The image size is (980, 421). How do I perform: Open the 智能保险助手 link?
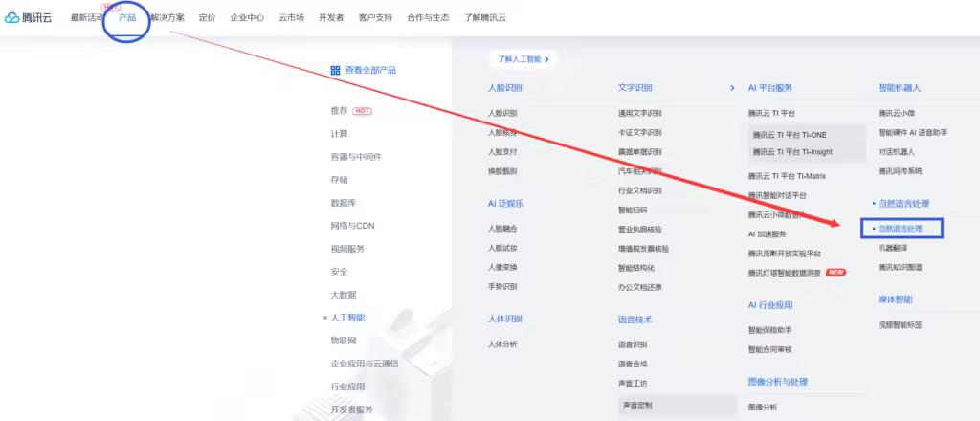click(770, 330)
